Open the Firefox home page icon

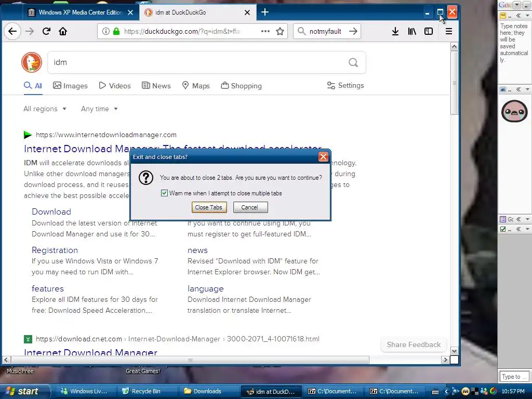tap(63, 32)
